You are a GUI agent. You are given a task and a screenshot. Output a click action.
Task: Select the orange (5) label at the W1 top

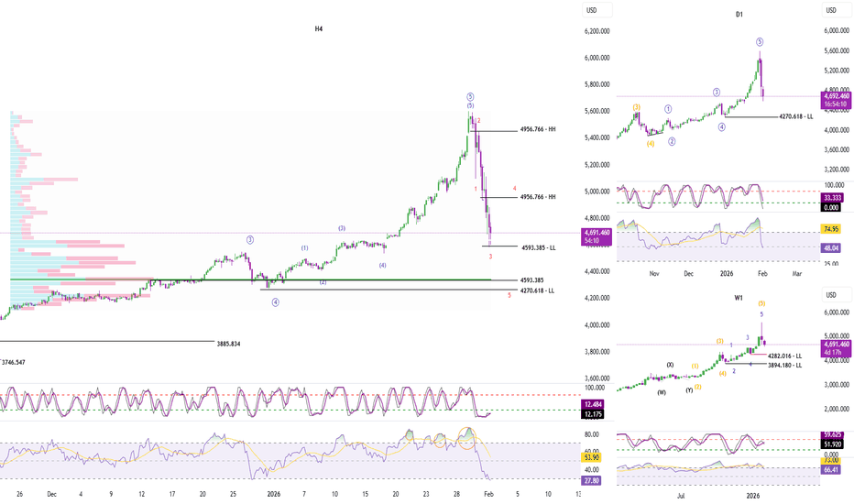pos(761,303)
